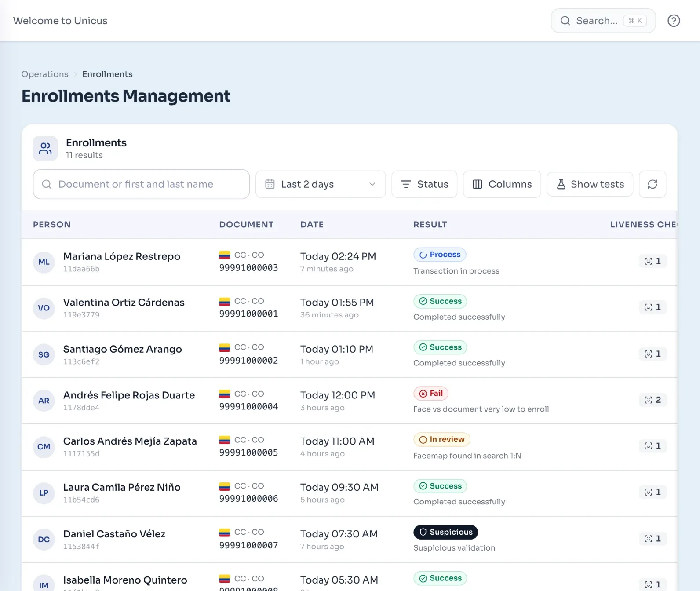Click the DC avatar for Daniel Castaño Vélez
The image size is (700, 591).
click(44, 540)
